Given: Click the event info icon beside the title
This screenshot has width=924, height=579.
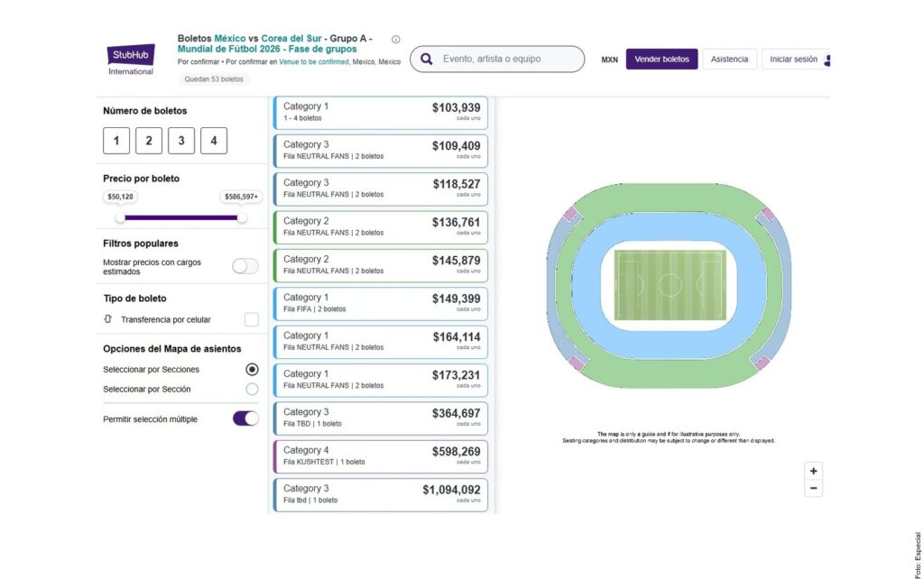Looking at the screenshot, I should (x=395, y=40).
